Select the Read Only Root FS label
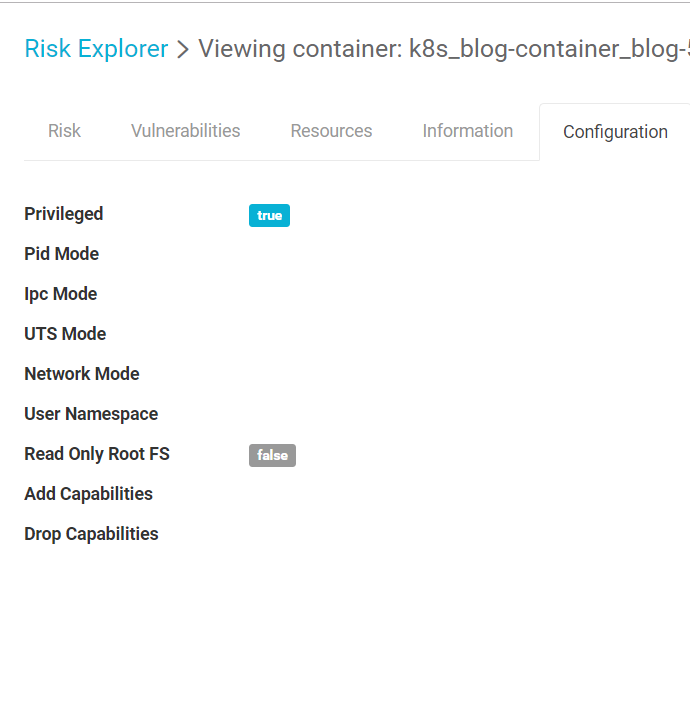The height and width of the screenshot is (701, 690). pyautogui.click(x=97, y=454)
